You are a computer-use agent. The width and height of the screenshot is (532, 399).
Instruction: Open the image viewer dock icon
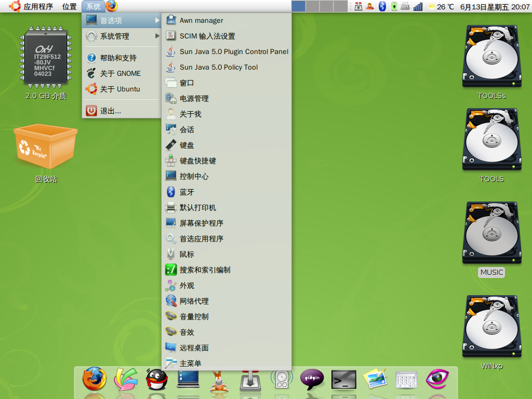[375, 379]
